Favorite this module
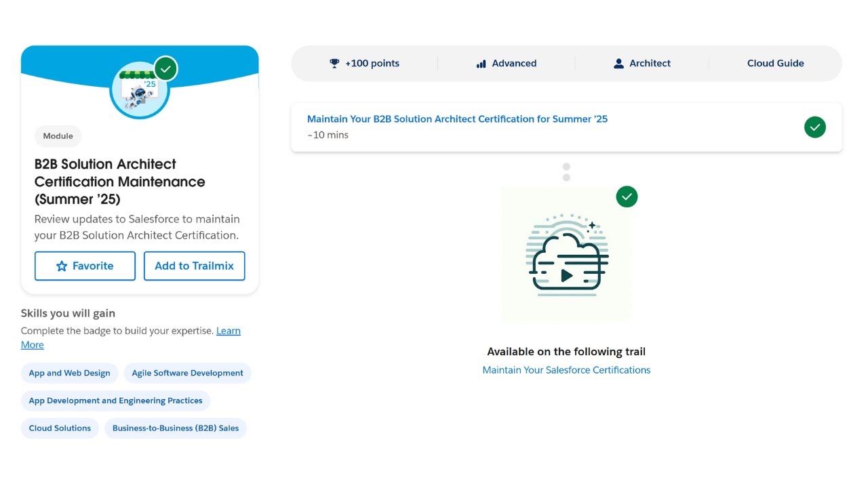868x488 pixels. 85,266
